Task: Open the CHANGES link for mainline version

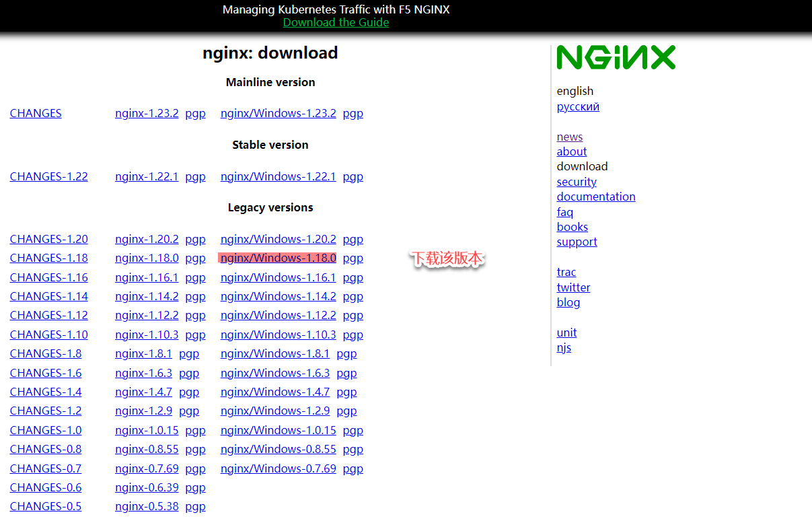Action: coord(36,113)
